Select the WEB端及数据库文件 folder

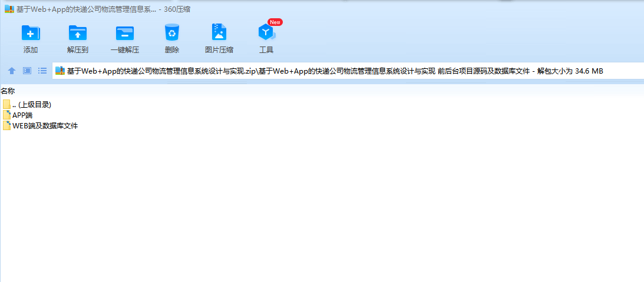pyautogui.click(x=40, y=126)
